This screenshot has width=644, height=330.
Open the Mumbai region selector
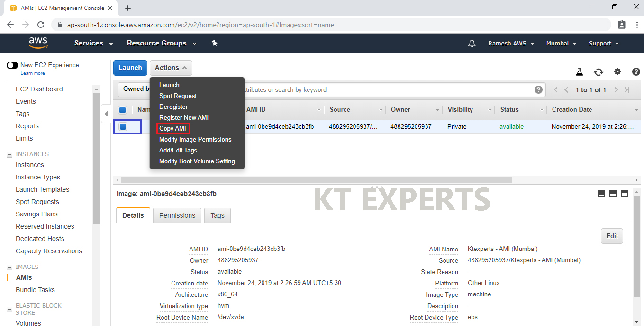pos(562,44)
